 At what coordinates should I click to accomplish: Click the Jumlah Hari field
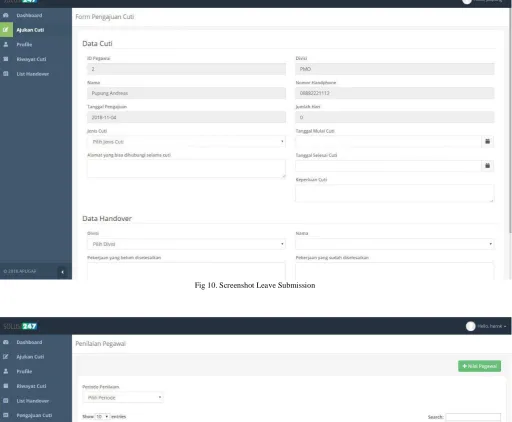click(x=395, y=117)
